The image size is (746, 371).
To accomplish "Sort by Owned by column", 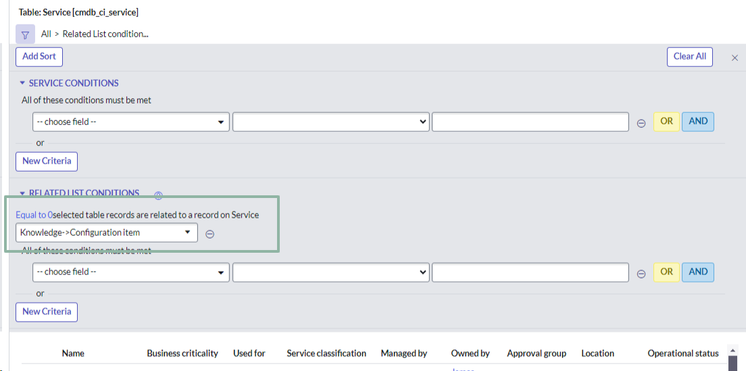I will coord(471,353).
